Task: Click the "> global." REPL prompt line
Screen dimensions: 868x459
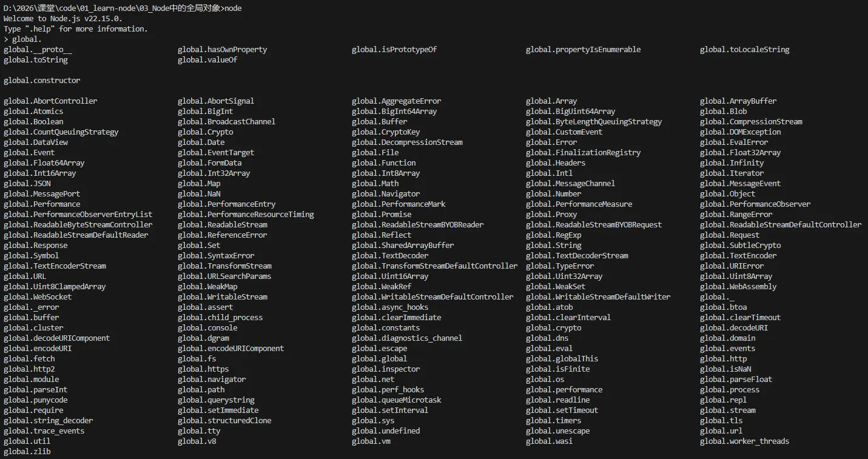Action: pyautogui.click(x=23, y=39)
